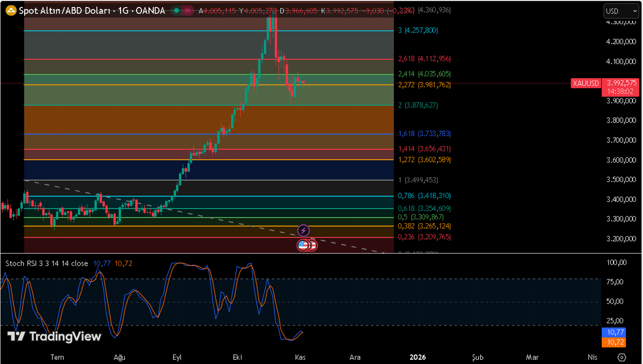Open the USD currency dropdown

(620, 11)
